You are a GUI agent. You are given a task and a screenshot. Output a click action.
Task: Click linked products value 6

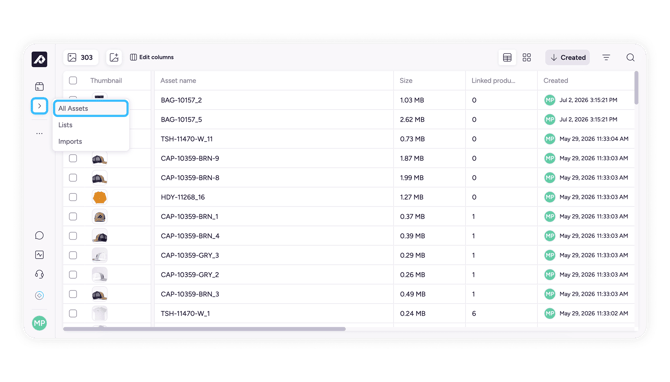474,313
